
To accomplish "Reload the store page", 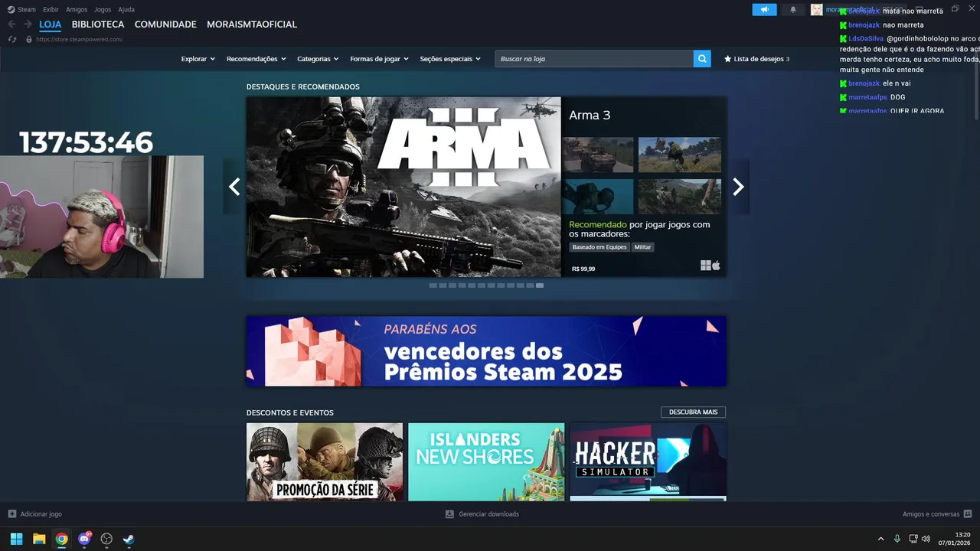I will [12, 39].
